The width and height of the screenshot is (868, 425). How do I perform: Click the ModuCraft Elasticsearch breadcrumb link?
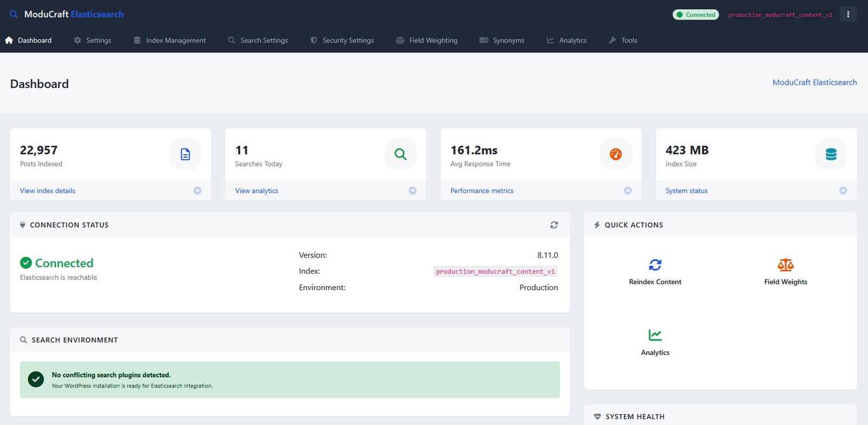[815, 82]
